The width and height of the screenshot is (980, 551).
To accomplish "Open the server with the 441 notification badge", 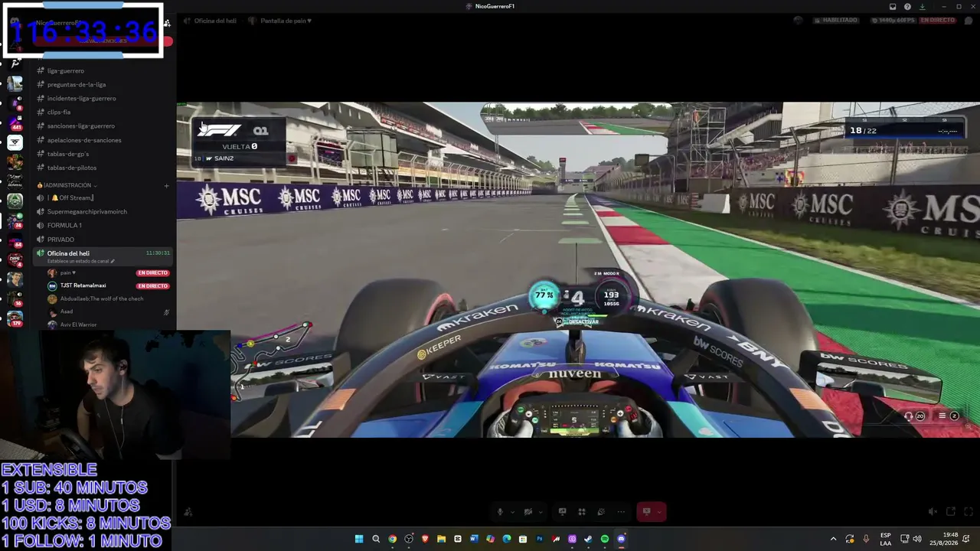I will [x=15, y=122].
